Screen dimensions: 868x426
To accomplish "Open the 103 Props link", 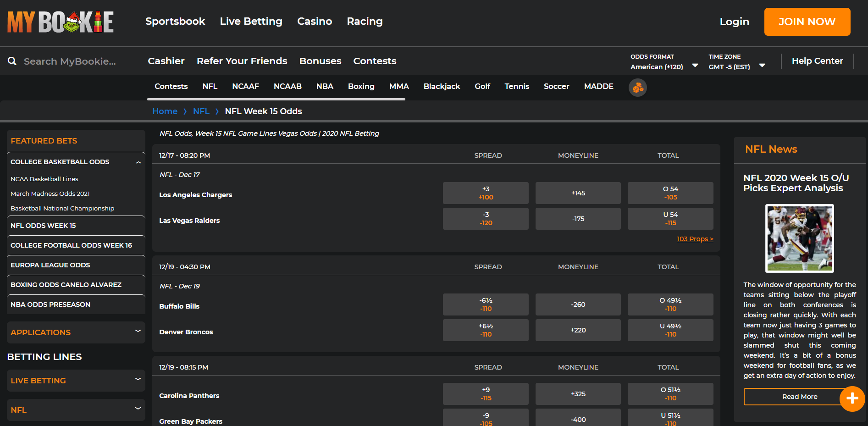I will pos(695,239).
